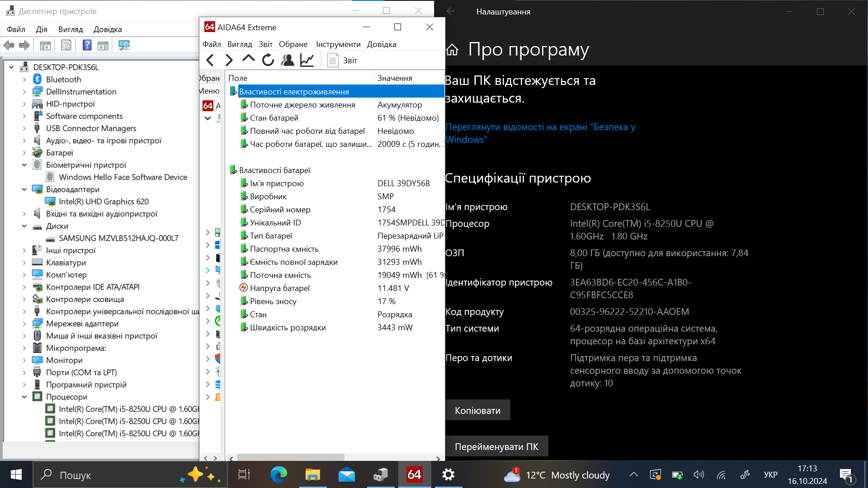Click Settings gear icon on taskbar
Screen dimensions: 868x488
click(448, 474)
